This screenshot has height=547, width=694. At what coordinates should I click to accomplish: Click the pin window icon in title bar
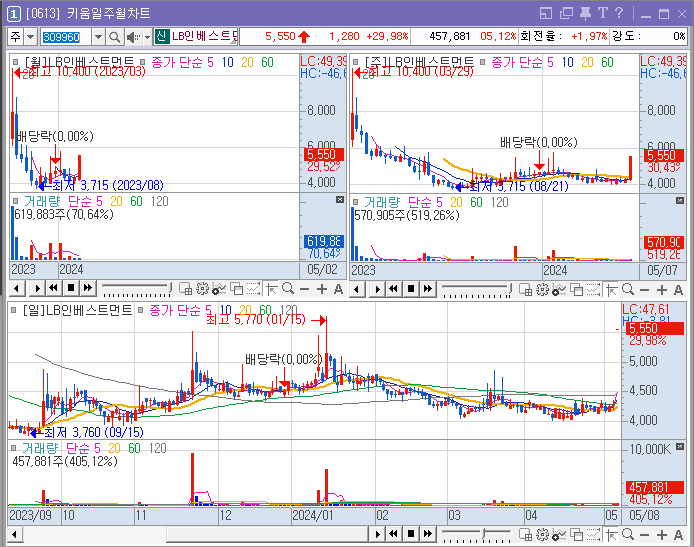585,13
